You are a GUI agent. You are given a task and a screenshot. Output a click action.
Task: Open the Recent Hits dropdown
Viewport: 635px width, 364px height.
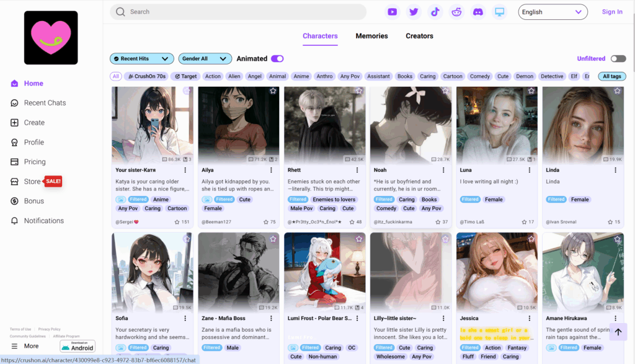(141, 58)
